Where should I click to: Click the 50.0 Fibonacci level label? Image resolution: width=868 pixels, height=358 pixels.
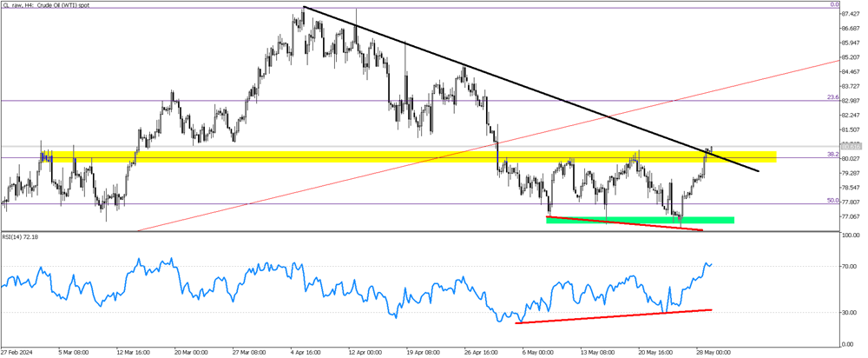coord(833,201)
